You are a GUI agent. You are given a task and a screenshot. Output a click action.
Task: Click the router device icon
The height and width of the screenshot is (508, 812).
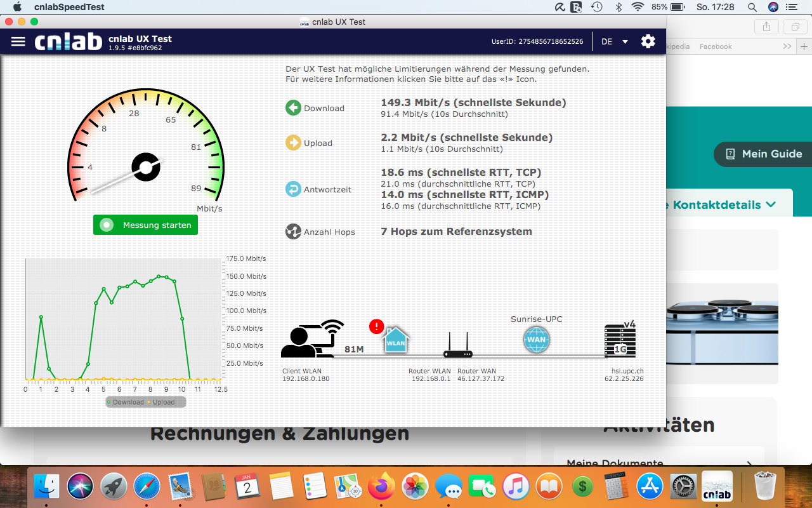click(x=457, y=346)
